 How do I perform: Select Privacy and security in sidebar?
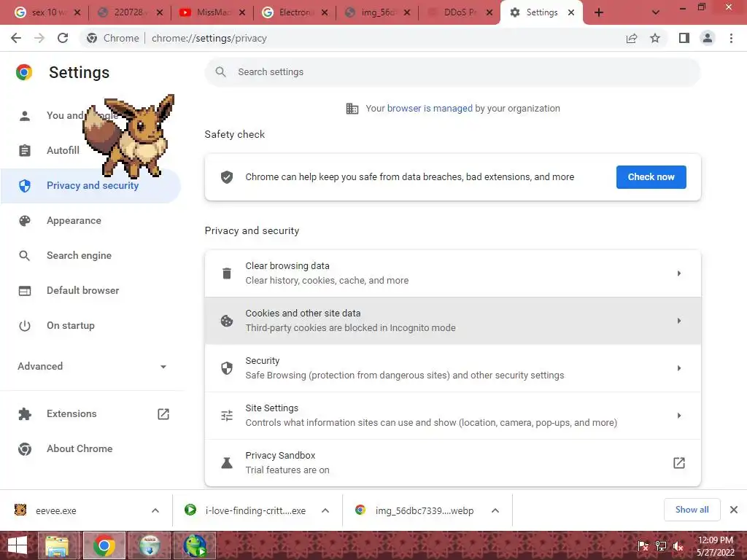tap(90, 186)
